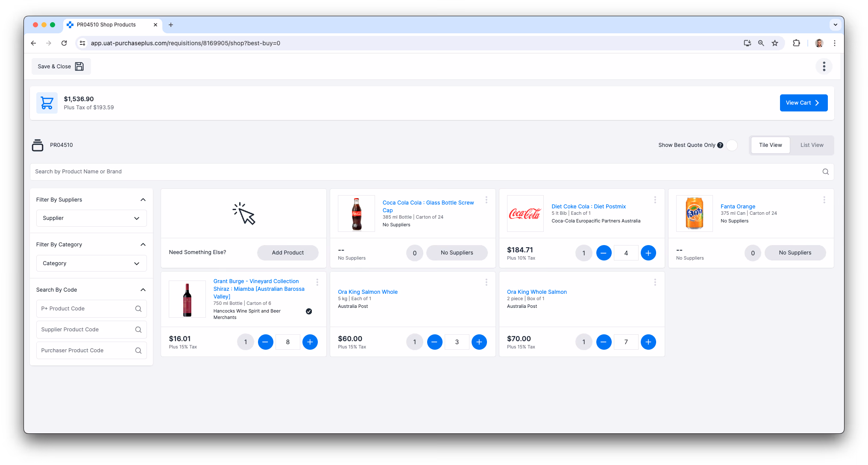Open options menu for Fanta Orange
The image size is (868, 465).
tap(824, 200)
